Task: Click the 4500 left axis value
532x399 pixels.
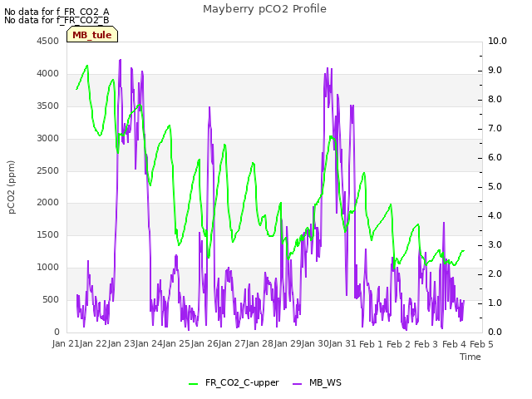Action: (x=48, y=41)
